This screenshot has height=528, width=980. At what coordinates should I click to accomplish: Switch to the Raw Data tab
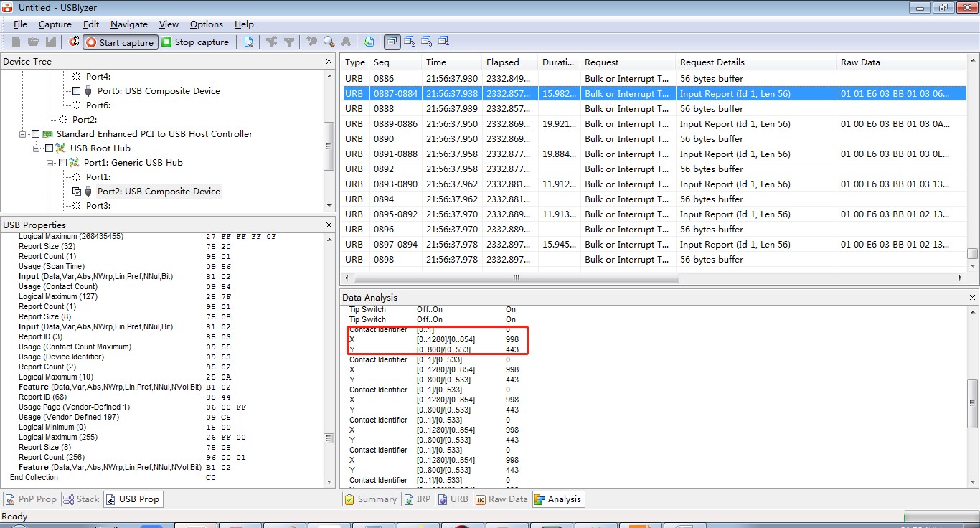click(x=501, y=499)
